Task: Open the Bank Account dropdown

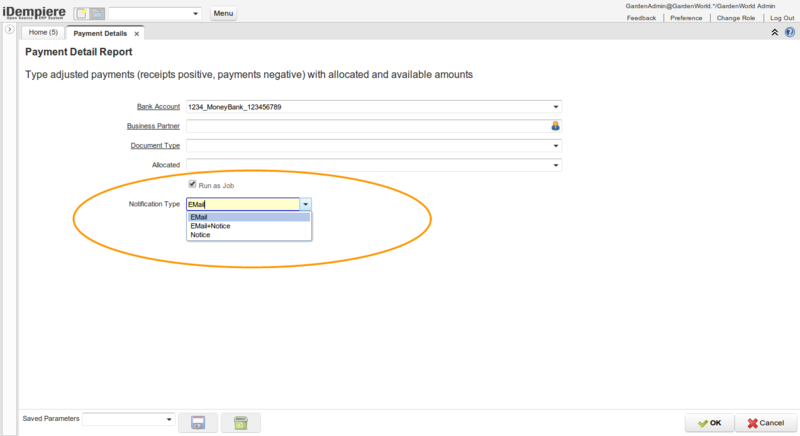Action: (x=555, y=107)
